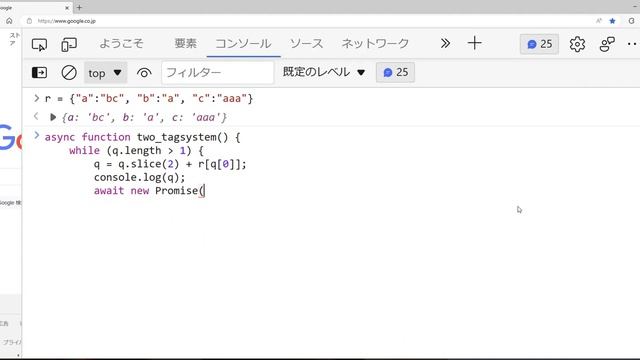
Task: Open a new browser tab
Action: pos(79,7)
